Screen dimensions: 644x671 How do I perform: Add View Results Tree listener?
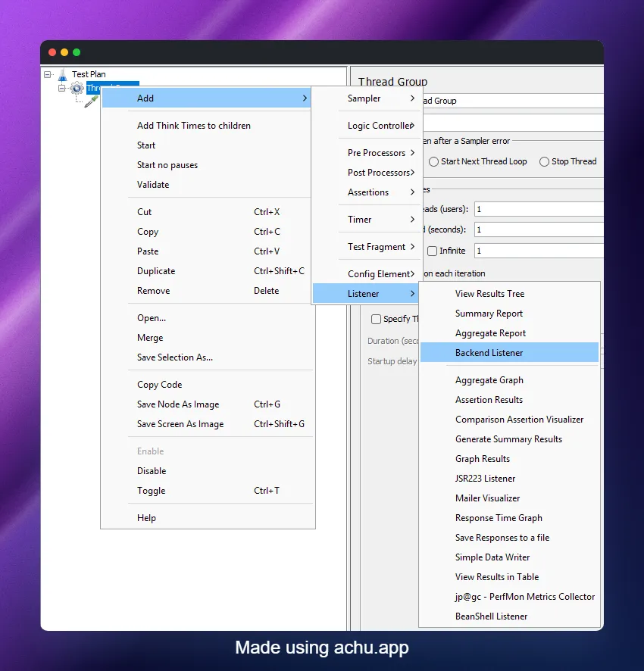pyautogui.click(x=510, y=294)
